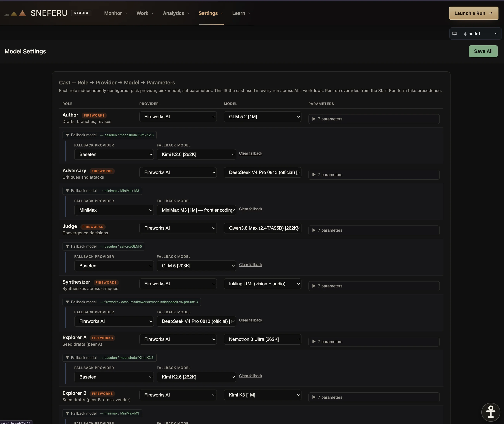Open the Work menu
This screenshot has height=424, width=504.
point(145,13)
